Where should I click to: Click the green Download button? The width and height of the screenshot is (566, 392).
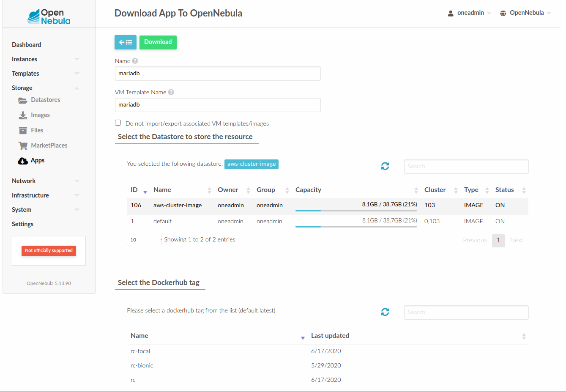[x=158, y=42]
